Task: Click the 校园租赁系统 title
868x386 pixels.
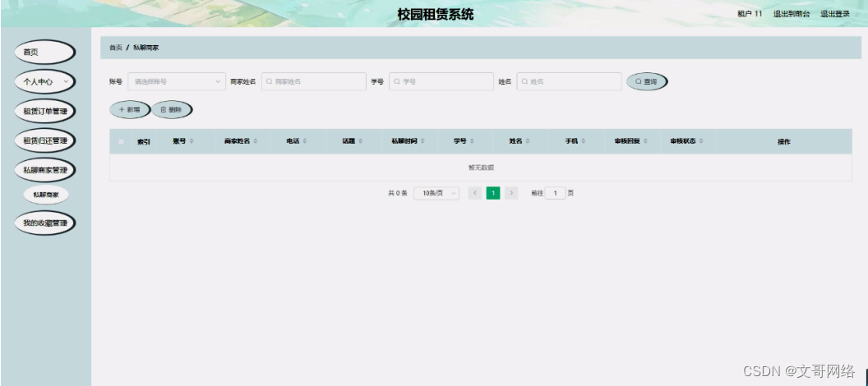Action: coord(436,15)
